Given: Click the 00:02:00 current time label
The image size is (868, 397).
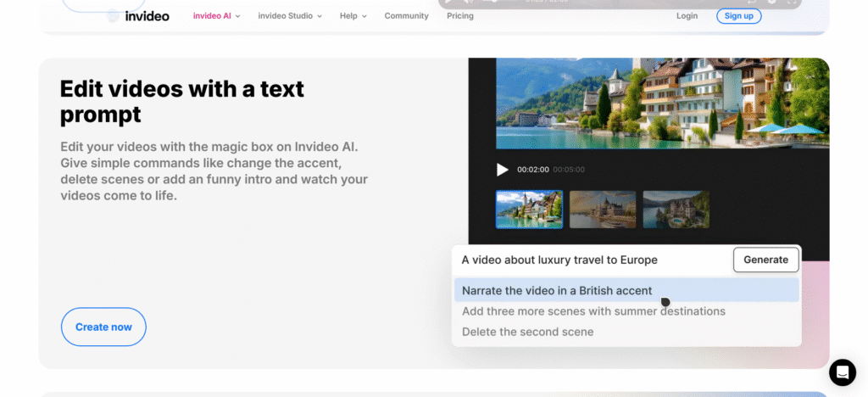Looking at the screenshot, I should 533,170.
